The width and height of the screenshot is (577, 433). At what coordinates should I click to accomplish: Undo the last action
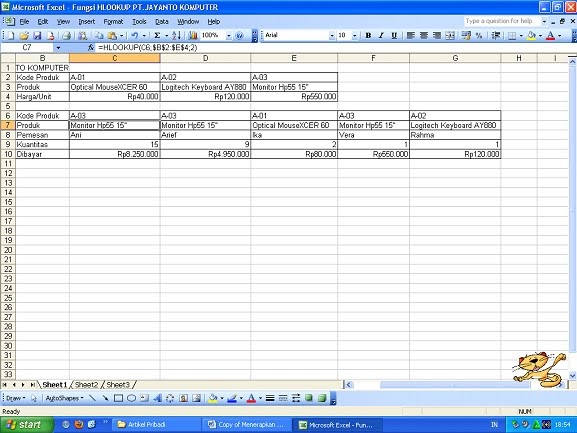point(135,36)
